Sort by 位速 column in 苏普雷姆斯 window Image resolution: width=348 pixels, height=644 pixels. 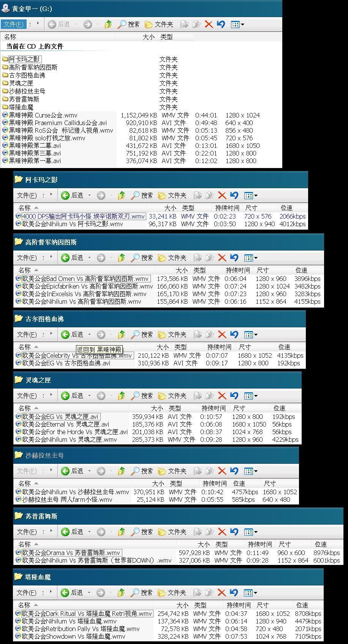pos(321,544)
